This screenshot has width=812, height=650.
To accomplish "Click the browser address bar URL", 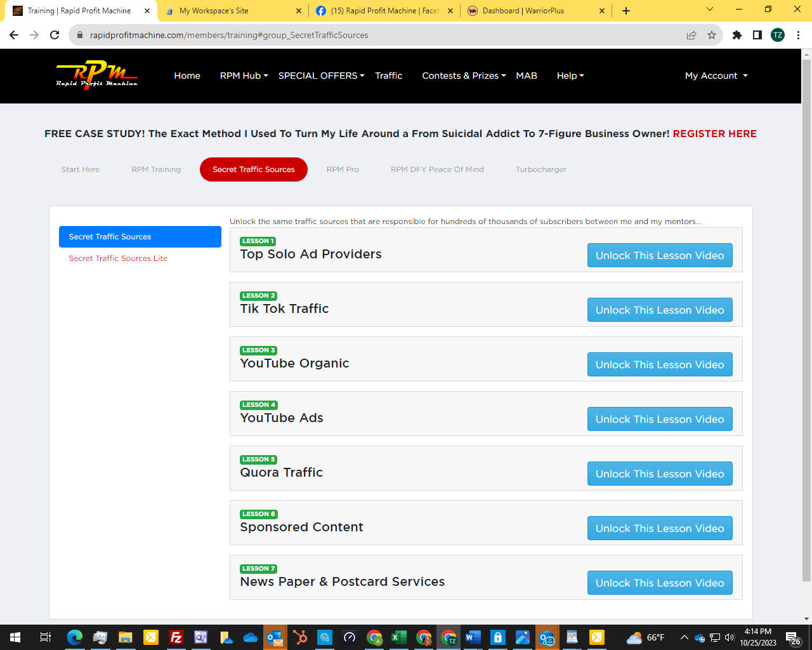I will pos(229,35).
